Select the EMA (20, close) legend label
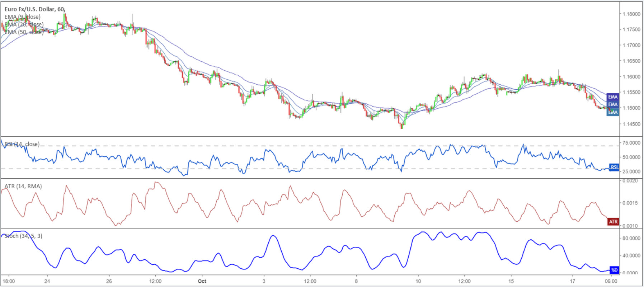This screenshot has height=287, width=644. [x=24, y=24]
